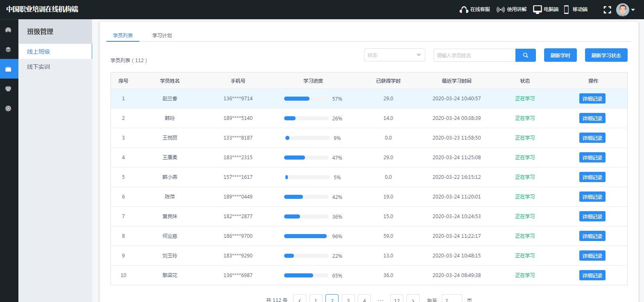The width and height of the screenshot is (644, 302).
Task: Click the 刷新学时 button
Action: click(560, 55)
